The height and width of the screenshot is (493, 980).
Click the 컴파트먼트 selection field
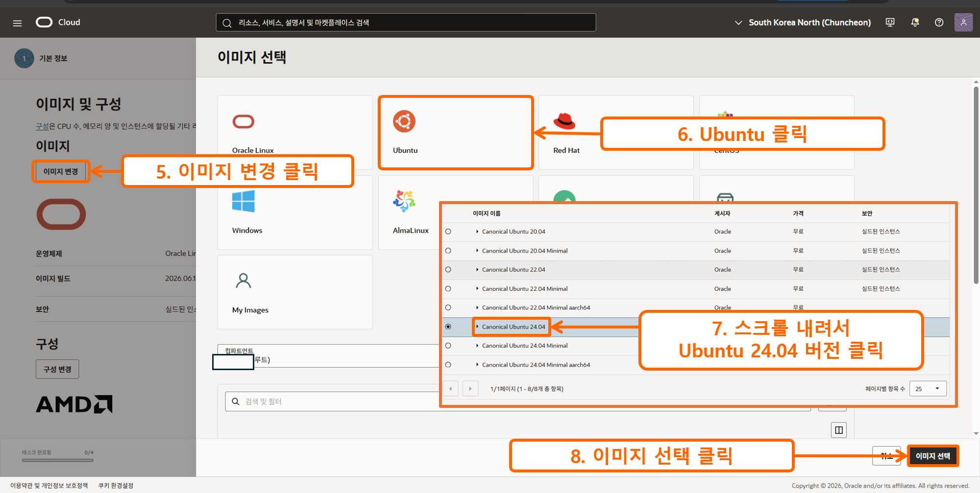tap(328, 356)
